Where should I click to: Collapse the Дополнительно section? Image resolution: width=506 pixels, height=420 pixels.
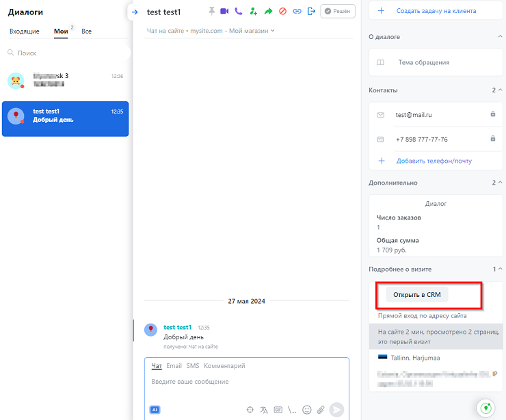click(500, 183)
